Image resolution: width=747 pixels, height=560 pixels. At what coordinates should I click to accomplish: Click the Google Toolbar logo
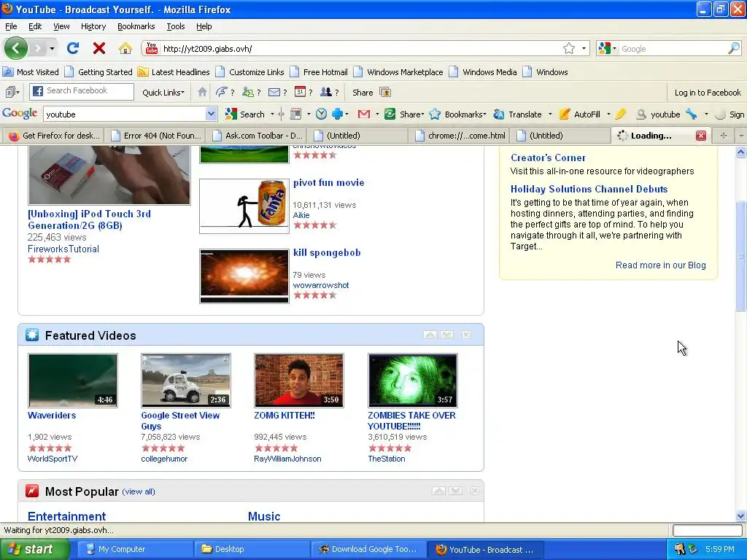pos(20,113)
